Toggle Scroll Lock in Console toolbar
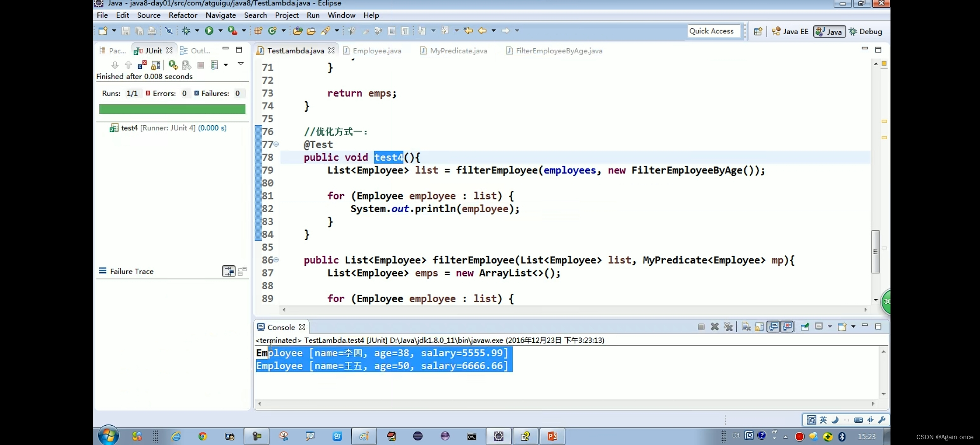Screen dimensions: 980x445 click(759, 327)
